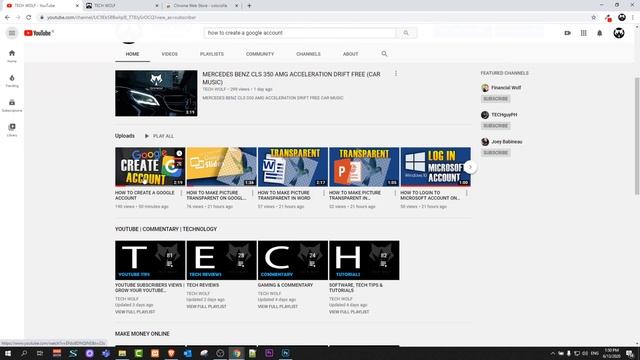Viewport: 640px width, 360px height.
Task: Open the Tutorials playlist thumbnail
Action: pos(364,260)
